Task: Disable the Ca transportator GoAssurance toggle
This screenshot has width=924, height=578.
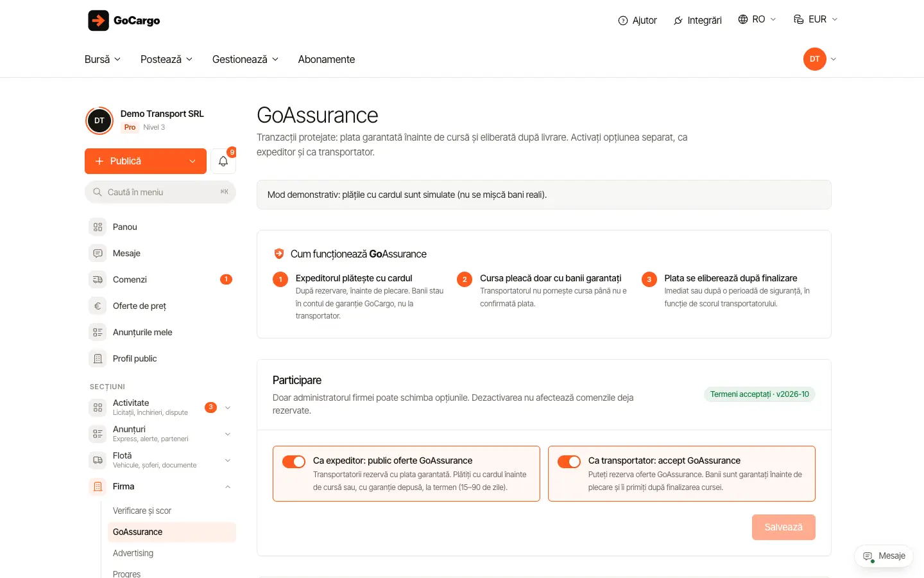Action: (x=569, y=462)
